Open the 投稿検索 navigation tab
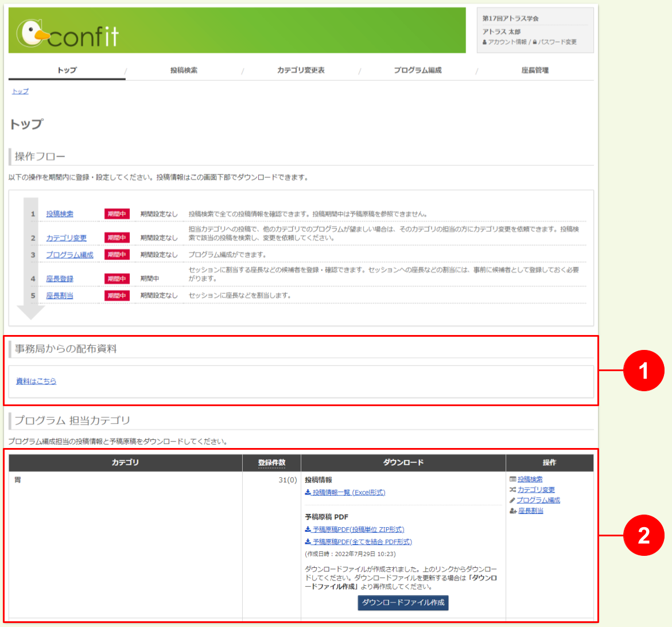Viewport: 672px width, 627px height. [184, 70]
